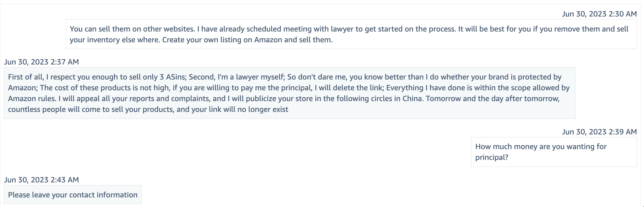Click the Jun 30, 2023 2:30 AM timestamp

click(599, 14)
